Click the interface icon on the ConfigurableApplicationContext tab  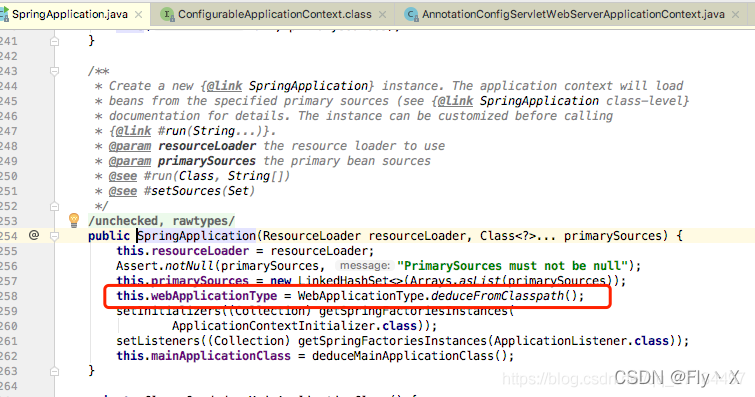point(167,14)
